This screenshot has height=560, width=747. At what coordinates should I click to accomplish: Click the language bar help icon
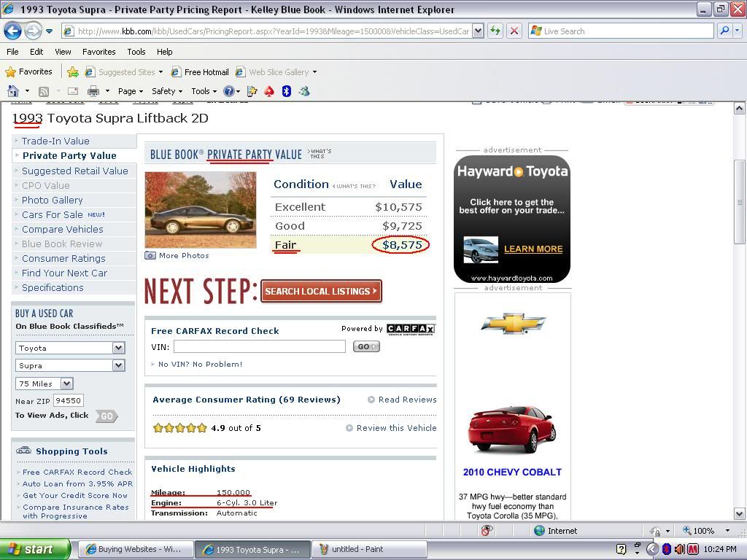point(621,549)
